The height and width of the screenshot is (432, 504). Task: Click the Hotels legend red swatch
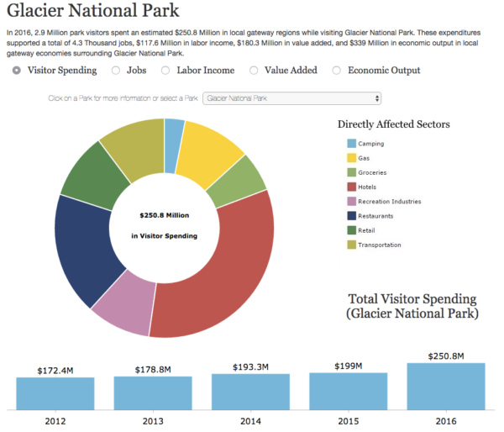(x=351, y=187)
